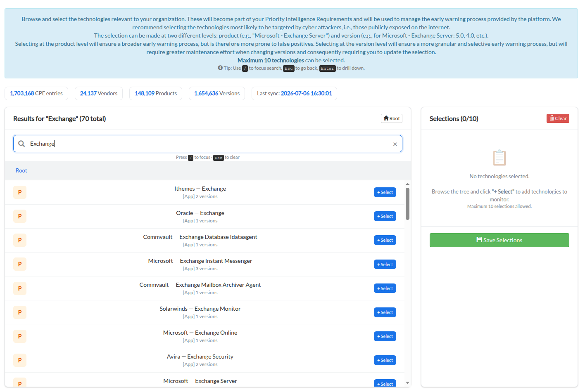Click the P icon for Commvault Exchange Database Idataagent
The image size is (585, 392).
click(20, 240)
